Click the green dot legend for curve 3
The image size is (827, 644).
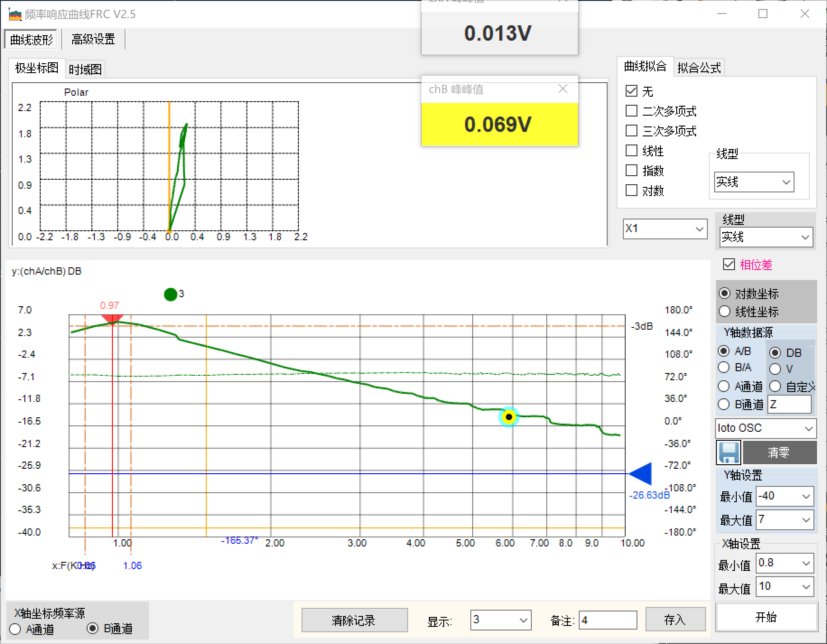click(x=171, y=294)
